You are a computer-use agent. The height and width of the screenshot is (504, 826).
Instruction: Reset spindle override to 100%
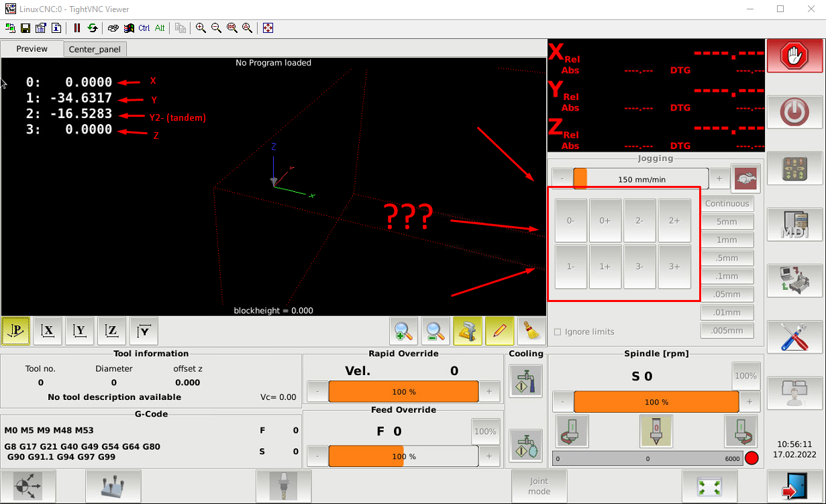(x=745, y=376)
